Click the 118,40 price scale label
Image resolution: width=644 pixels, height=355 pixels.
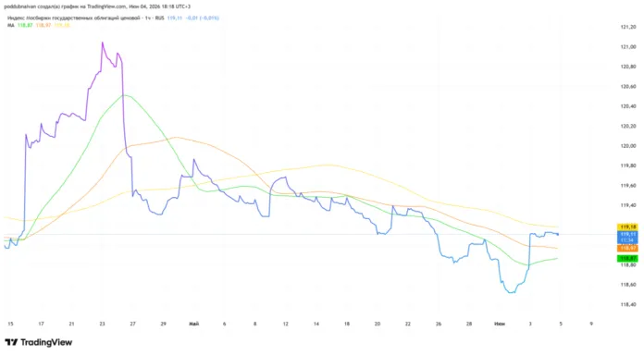(628, 304)
